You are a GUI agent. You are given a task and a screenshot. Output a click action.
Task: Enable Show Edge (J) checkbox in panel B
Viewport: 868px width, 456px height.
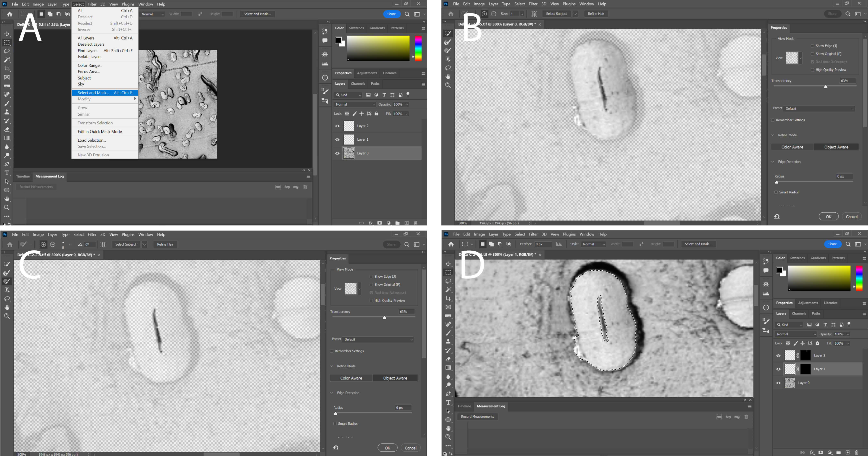point(812,46)
